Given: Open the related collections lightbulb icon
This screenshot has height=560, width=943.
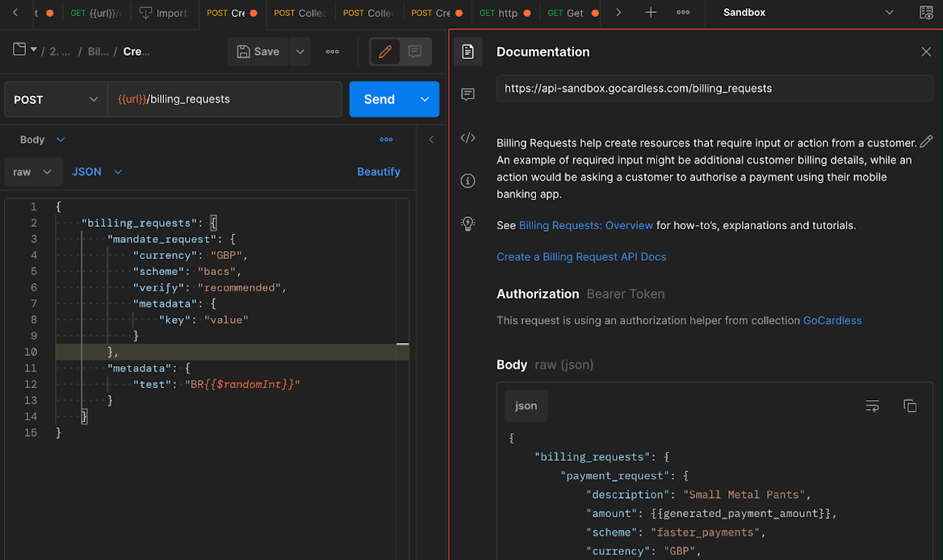Looking at the screenshot, I should (x=467, y=224).
